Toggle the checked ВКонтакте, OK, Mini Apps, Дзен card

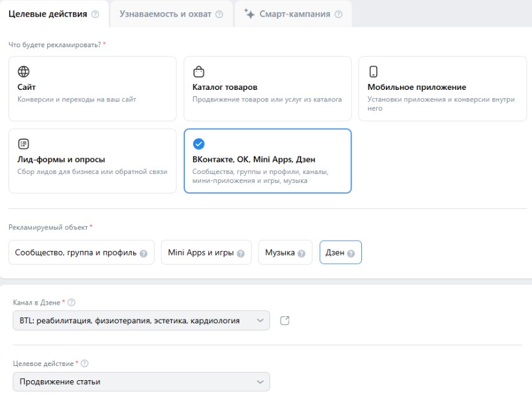tap(267, 161)
